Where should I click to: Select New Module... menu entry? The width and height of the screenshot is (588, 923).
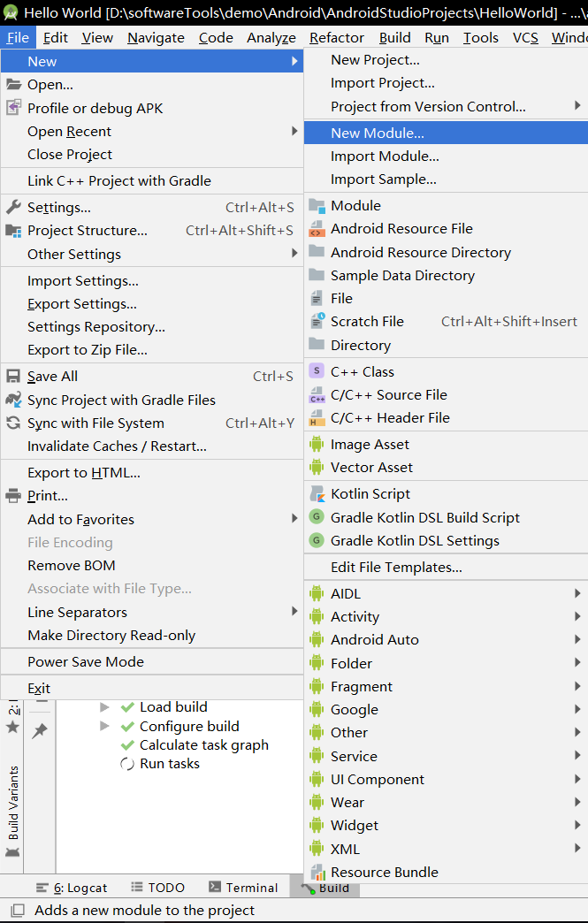click(x=447, y=133)
